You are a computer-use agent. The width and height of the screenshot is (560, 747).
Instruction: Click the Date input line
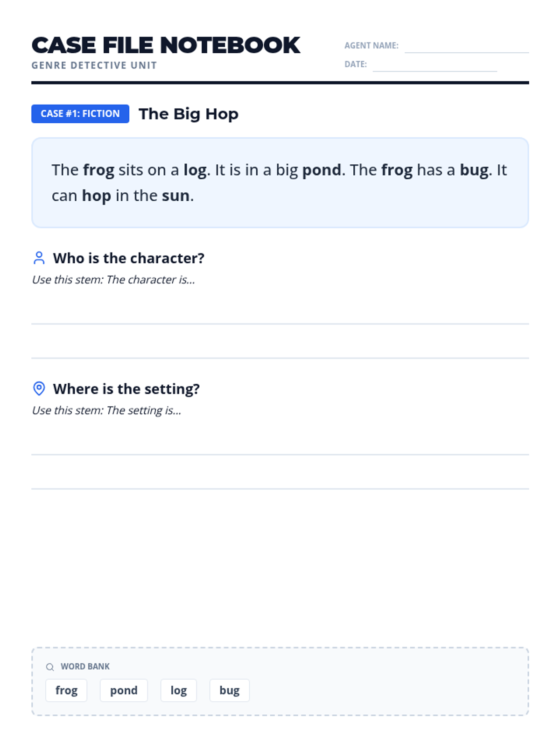coord(434,65)
